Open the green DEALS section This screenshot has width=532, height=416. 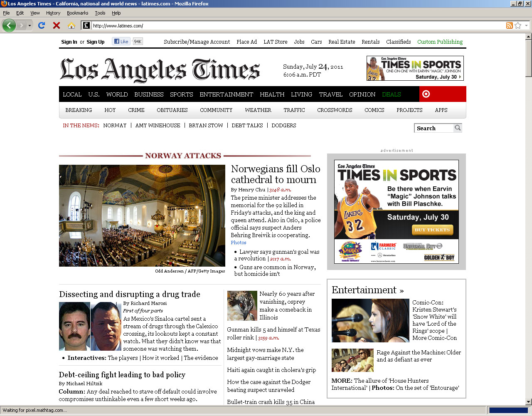click(x=392, y=94)
